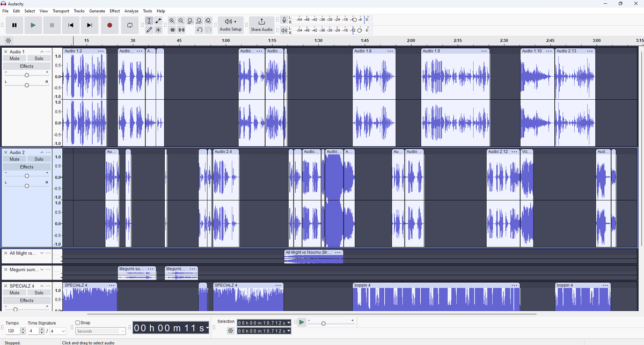644x345 pixels.
Task: Click the speaker playback meter icon
Action: pos(284,30)
